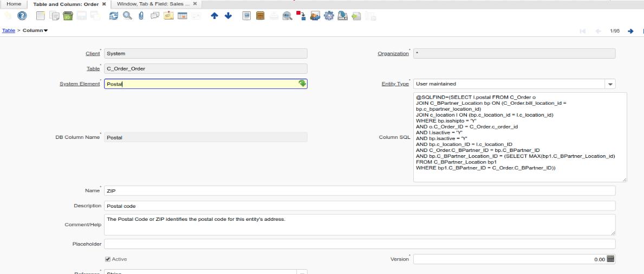The height and width of the screenshot is (274, 644).
Task: Refresh the record data
Action: (x=113, y=16)
